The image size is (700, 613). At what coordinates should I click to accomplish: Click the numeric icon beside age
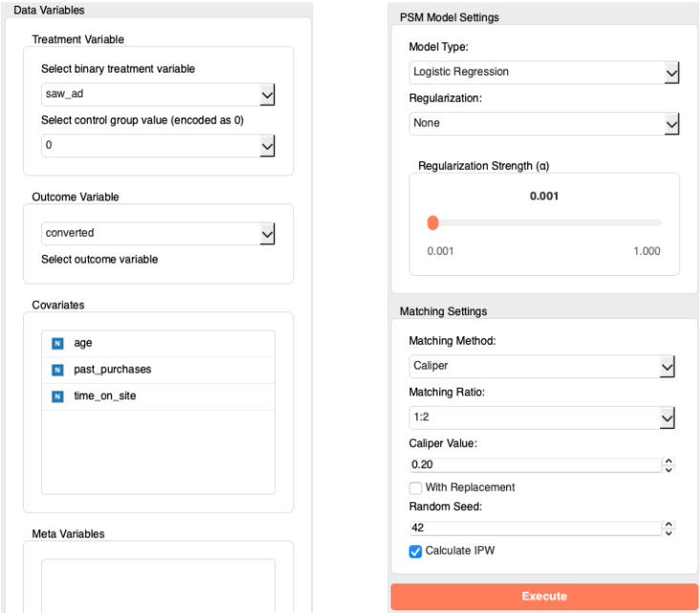tap(57, 344)
